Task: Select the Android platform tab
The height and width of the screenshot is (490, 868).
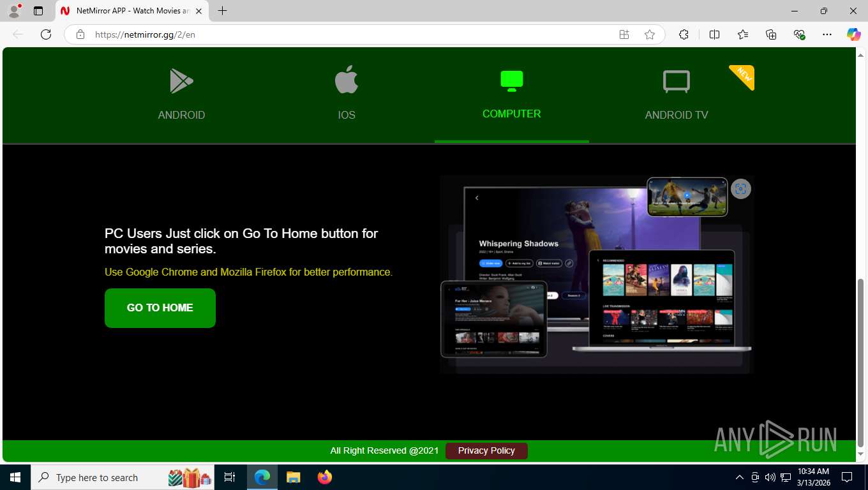Action: click(181, 94)
